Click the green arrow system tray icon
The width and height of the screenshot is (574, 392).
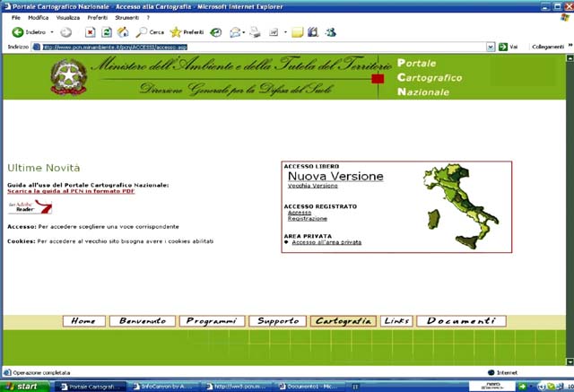[522, 387]
